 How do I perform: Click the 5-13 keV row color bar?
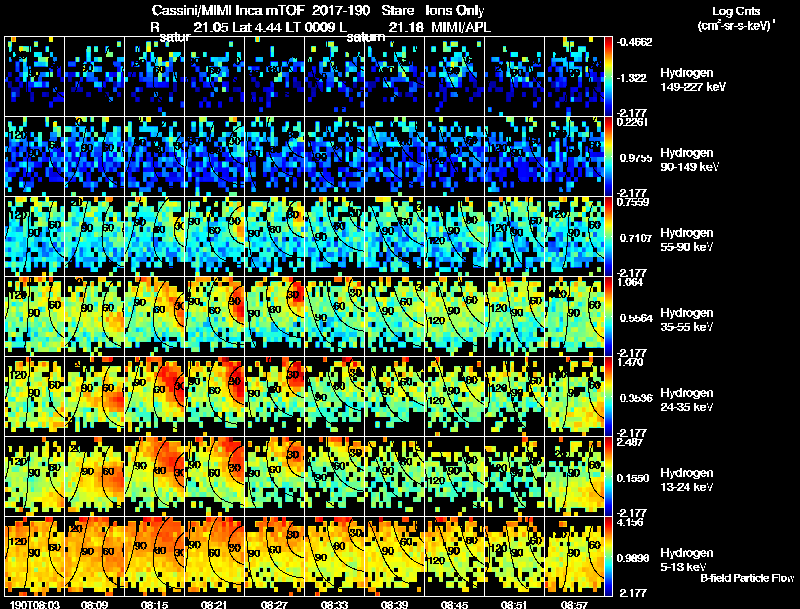click(608, 556)
